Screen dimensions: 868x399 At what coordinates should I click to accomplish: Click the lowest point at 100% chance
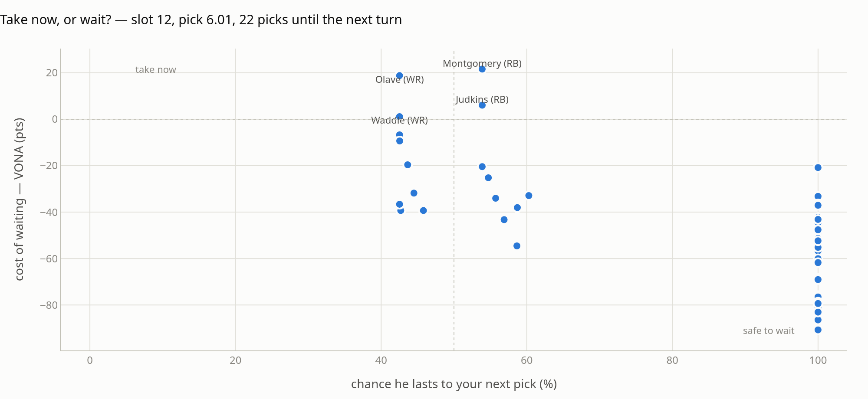click(x=818, y=330)
